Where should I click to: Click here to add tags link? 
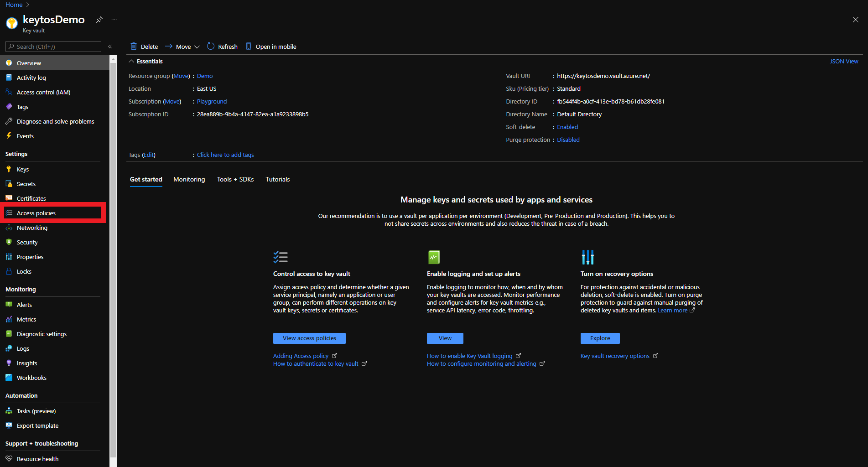point(225,155)
